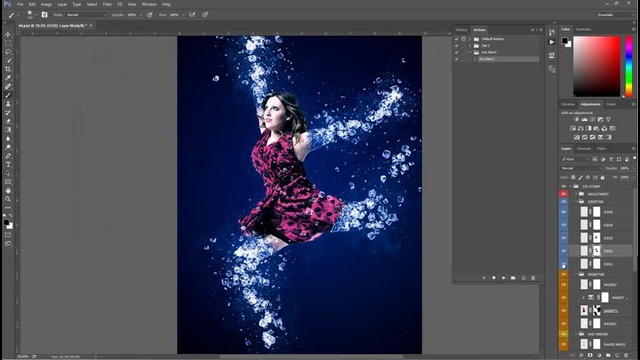Delete layer with Layers panel trash icon
This screenshot has width=640, height=360.
(x=626, y=356)
